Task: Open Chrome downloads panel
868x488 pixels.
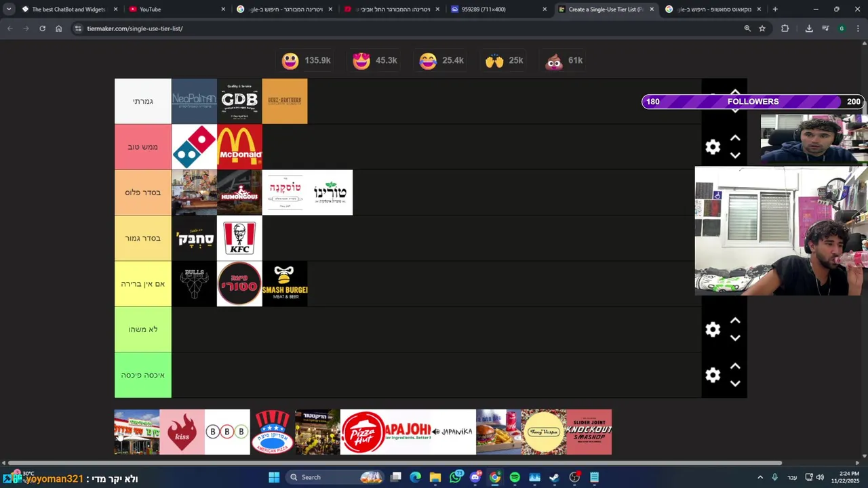Action: click(x=809, y=28)
